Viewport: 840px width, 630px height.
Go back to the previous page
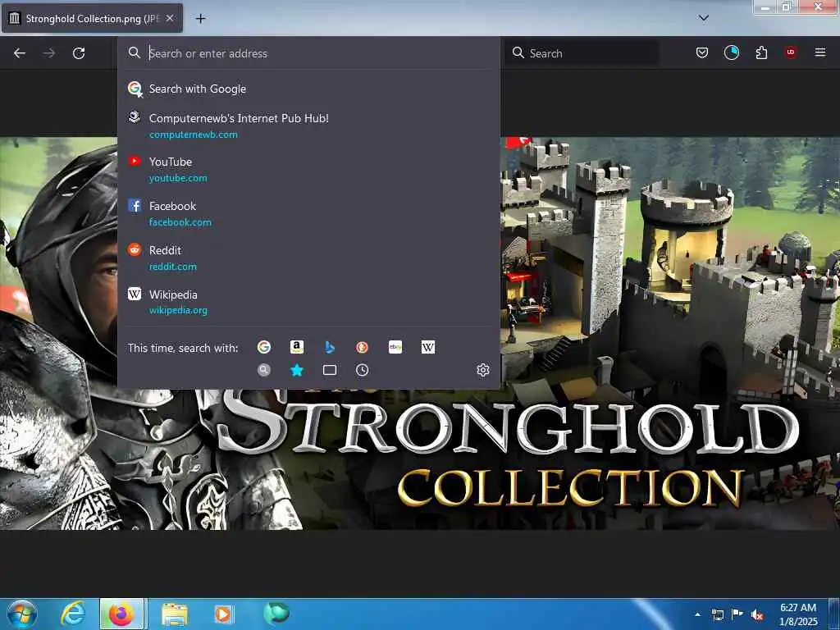pyautogui.click(x=20, y=53)
